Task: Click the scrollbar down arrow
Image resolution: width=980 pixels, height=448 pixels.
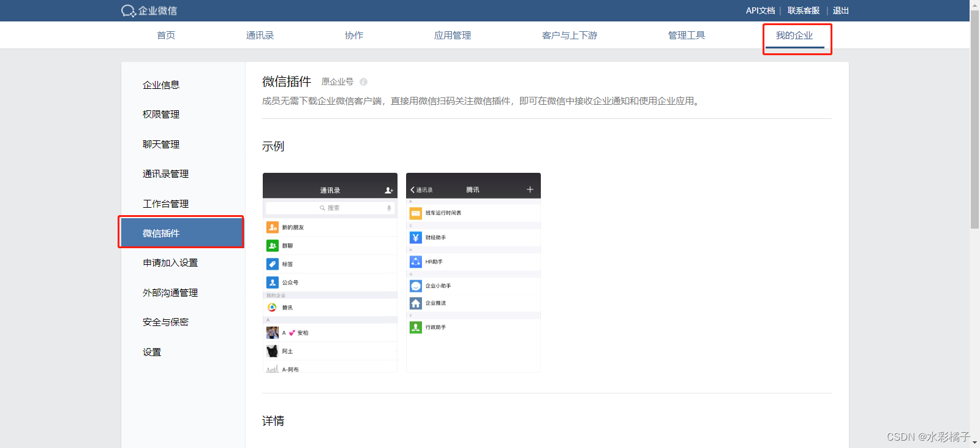Action: click(x=974, y=443)
